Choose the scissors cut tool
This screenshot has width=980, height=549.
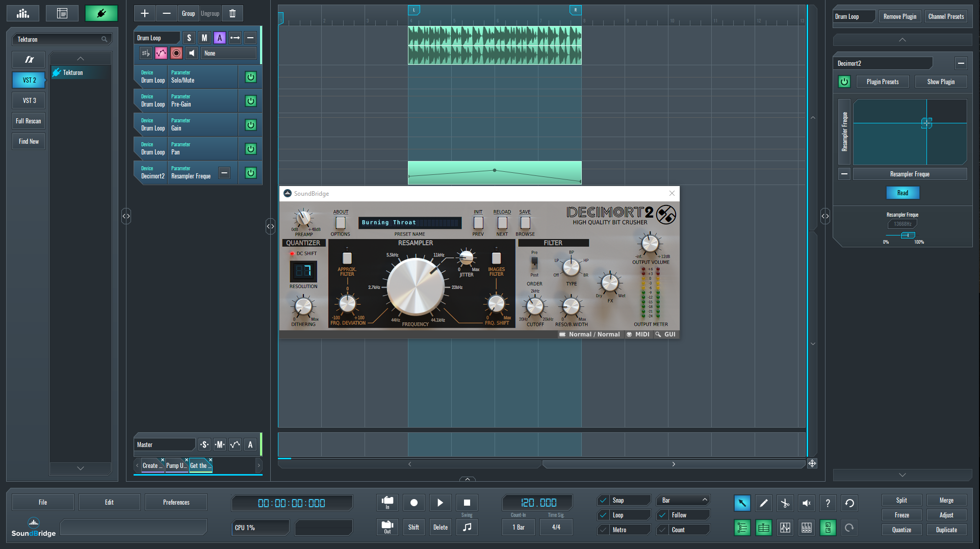[785, 503]
